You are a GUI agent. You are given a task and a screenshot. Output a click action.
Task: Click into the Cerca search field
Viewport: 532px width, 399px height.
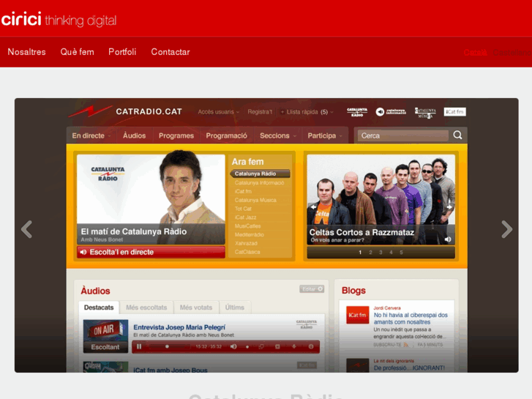tap(402, 135)
